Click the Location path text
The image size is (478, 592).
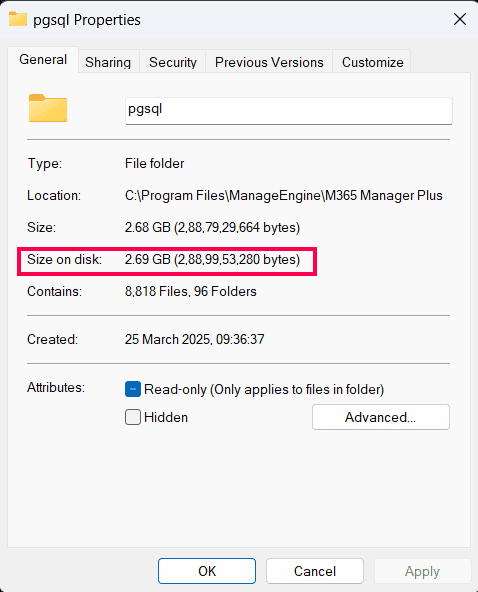(x=284, y=196)
